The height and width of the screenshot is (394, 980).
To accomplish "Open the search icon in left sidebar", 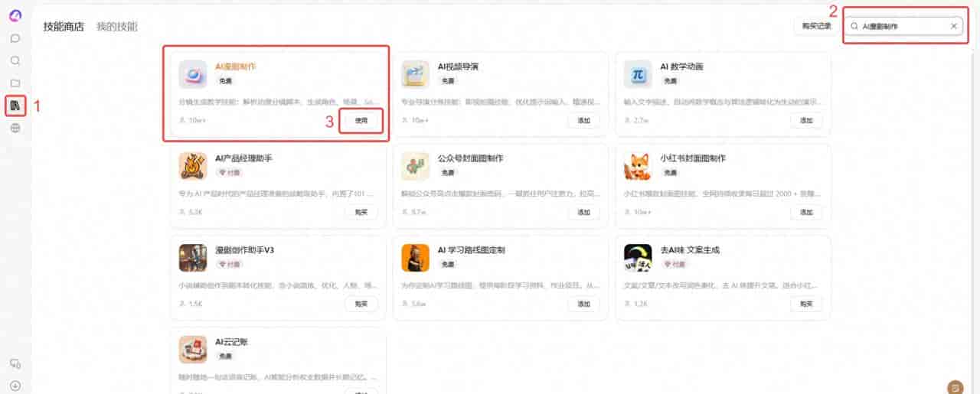I will 15,60.
